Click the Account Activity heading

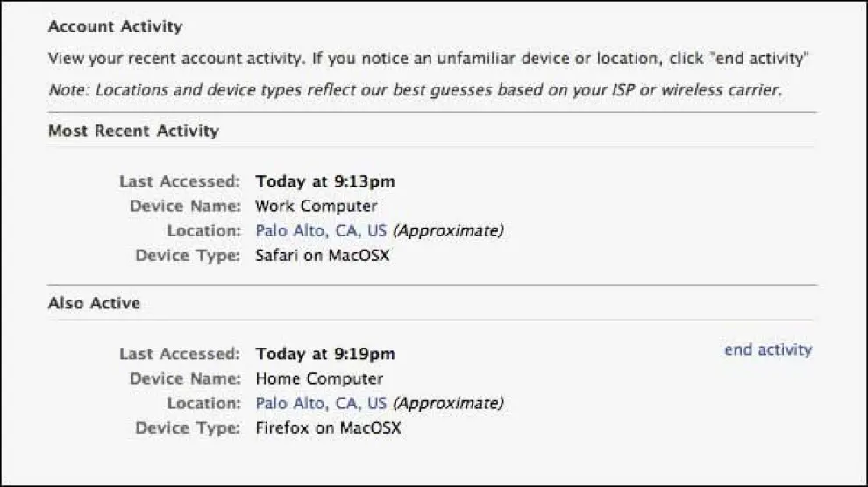115,26
